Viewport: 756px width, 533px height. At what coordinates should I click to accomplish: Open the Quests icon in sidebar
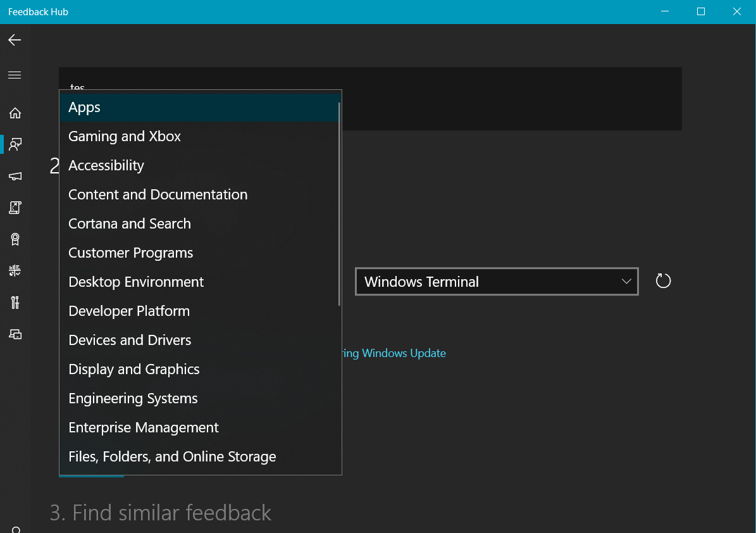[x=15, y=208]
